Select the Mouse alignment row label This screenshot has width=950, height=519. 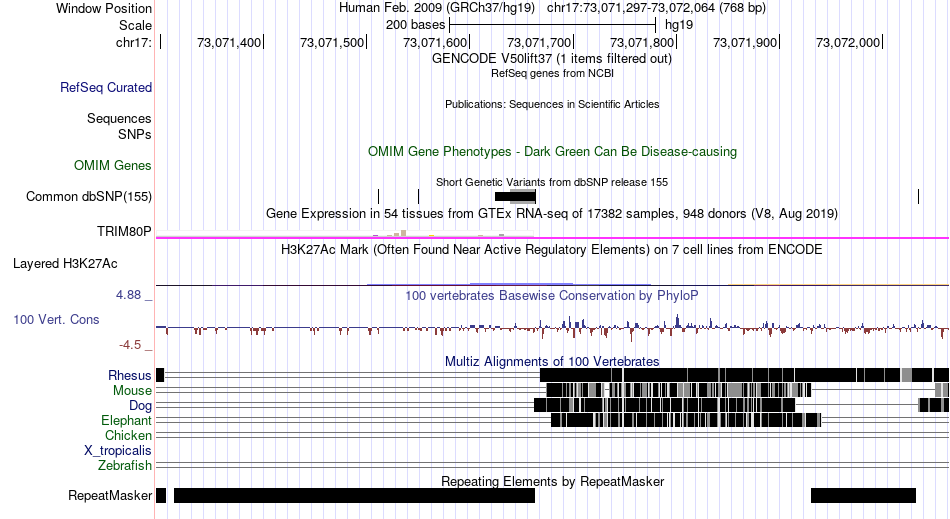tap(132, 391)
